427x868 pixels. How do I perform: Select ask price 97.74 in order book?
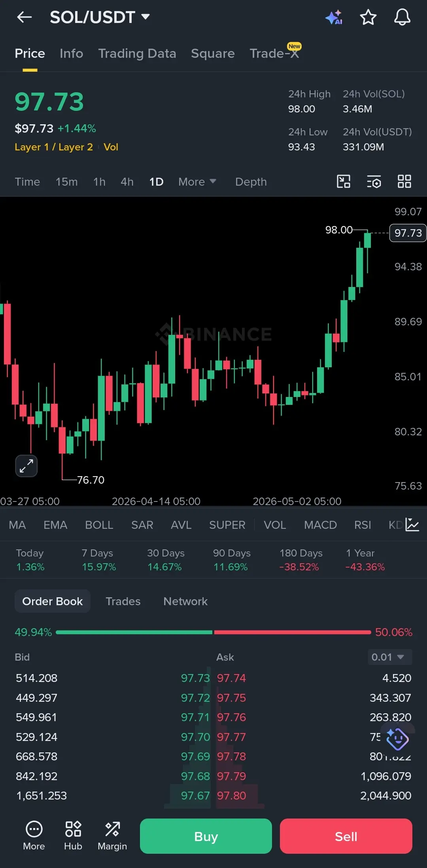point(231,678)
